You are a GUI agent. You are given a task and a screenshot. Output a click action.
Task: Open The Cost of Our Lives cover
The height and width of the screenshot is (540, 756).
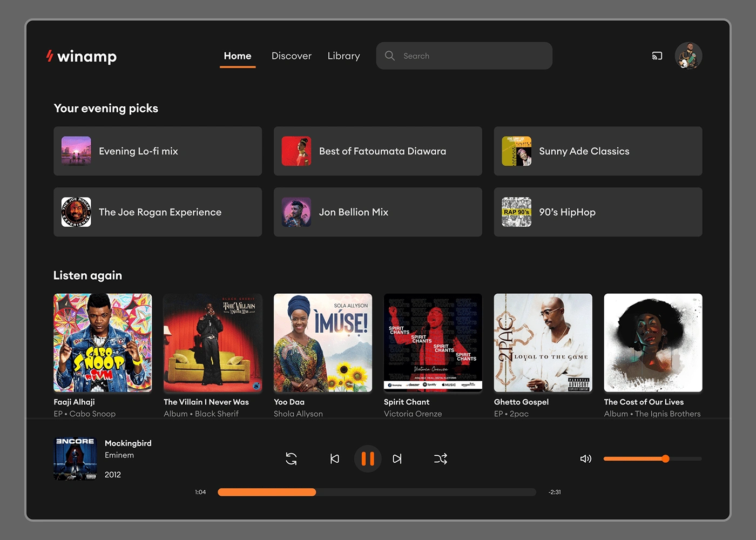(653, 343)
